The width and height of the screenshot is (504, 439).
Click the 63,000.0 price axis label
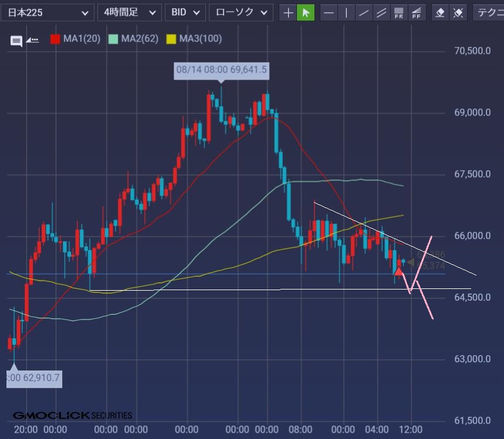pos(472,359)
